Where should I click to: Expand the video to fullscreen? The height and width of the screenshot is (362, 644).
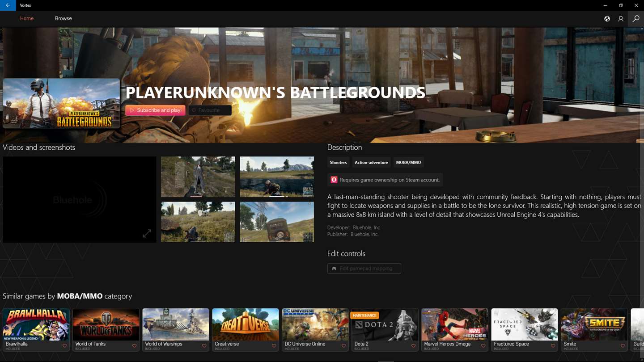147,233
